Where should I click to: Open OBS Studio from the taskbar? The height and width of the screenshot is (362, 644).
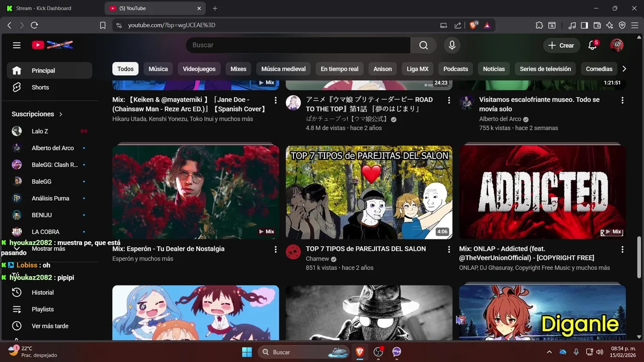coord(378,352)
